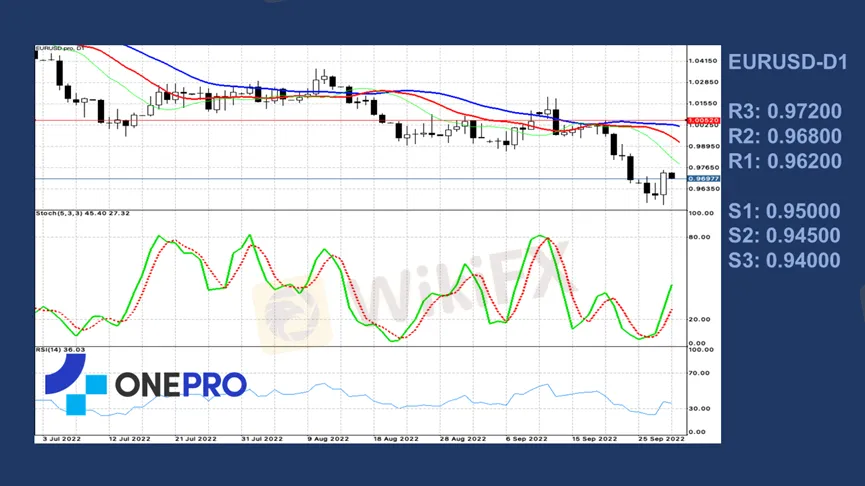Click the R3: 0.97200 resistance level

pos(784,111)
